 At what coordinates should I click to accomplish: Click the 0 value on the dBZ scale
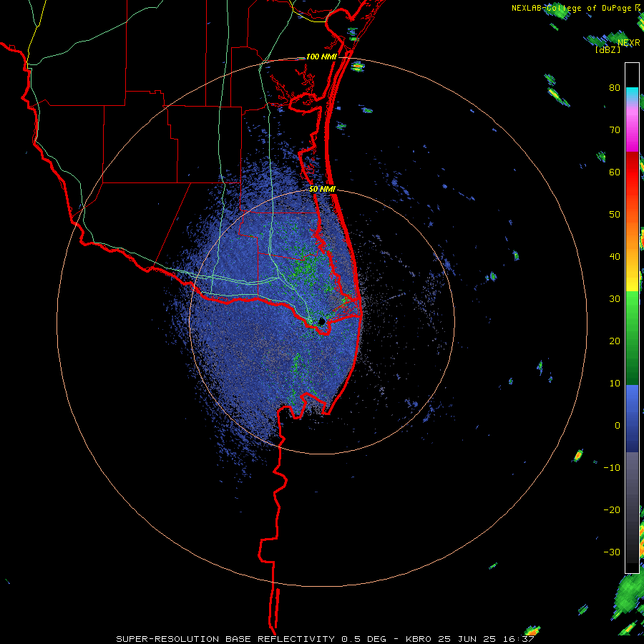(x=618, y=426)
